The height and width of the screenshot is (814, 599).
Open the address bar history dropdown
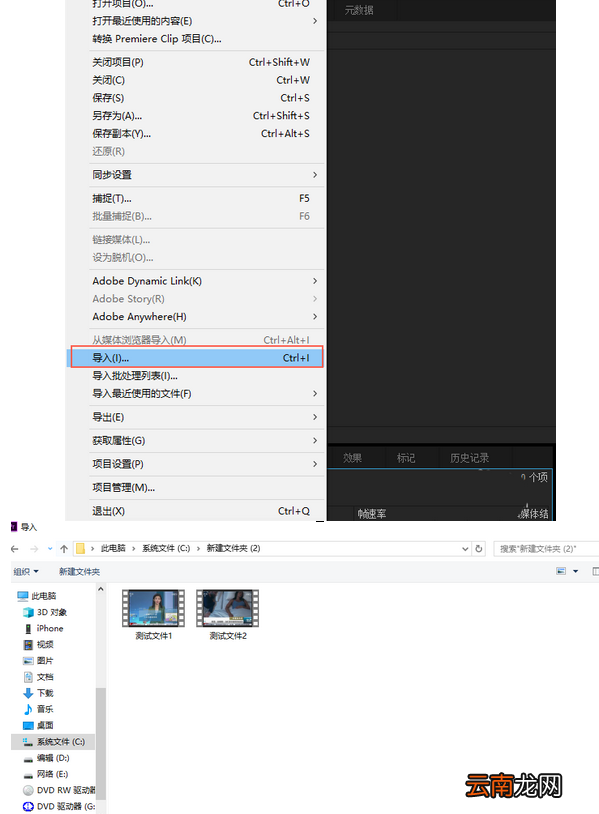(x=465, y=549)
